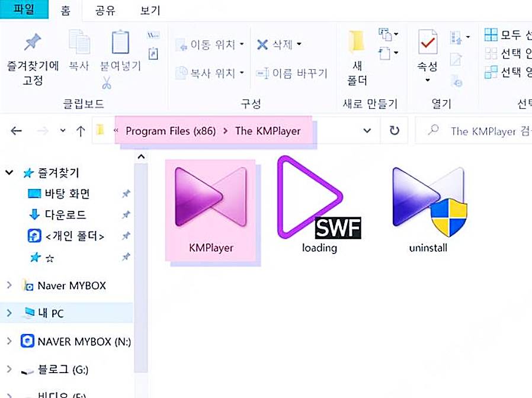Expand Naver MYBOX tree node
This screenshot has height=398, width=532.
click(9, 285)
